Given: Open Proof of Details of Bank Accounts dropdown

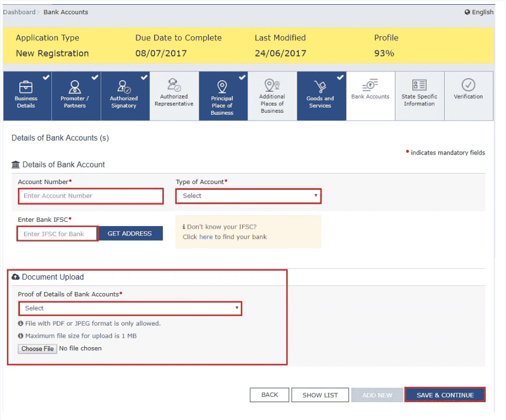Looking at the screenshot, I should pos(130,308).
